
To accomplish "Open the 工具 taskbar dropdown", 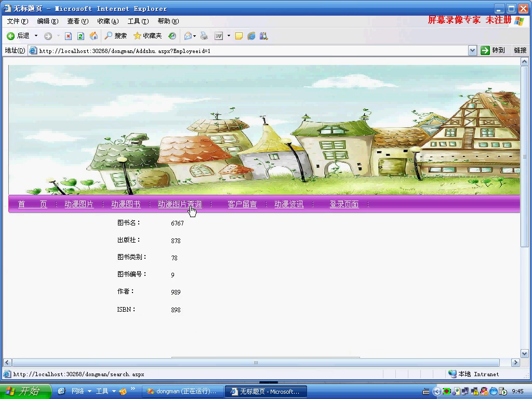I will [105, 391].
